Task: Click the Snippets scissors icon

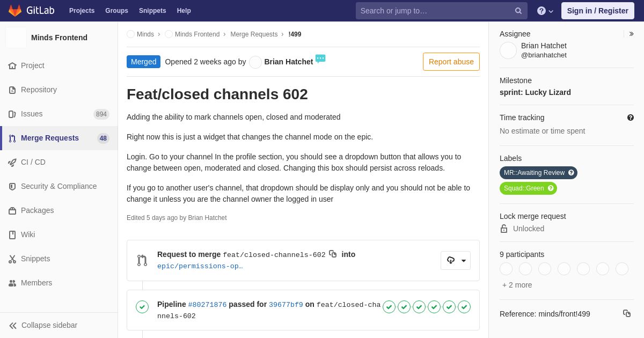Action: point(12,259)
